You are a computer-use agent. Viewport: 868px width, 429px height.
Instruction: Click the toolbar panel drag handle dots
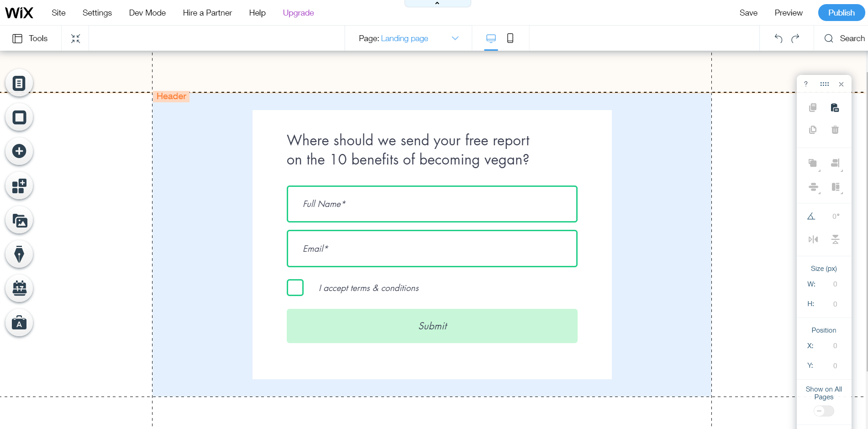[x=824, y=84]
